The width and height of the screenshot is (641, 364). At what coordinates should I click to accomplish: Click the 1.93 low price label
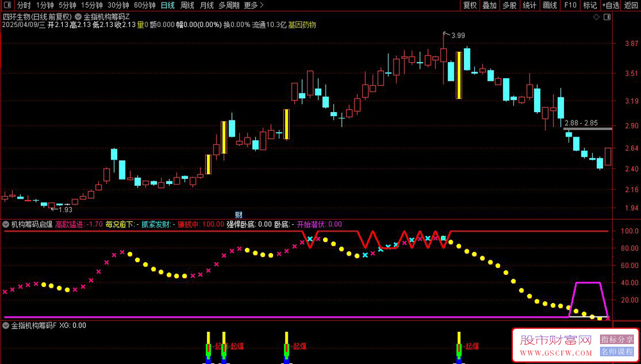(x=65, y=210)
